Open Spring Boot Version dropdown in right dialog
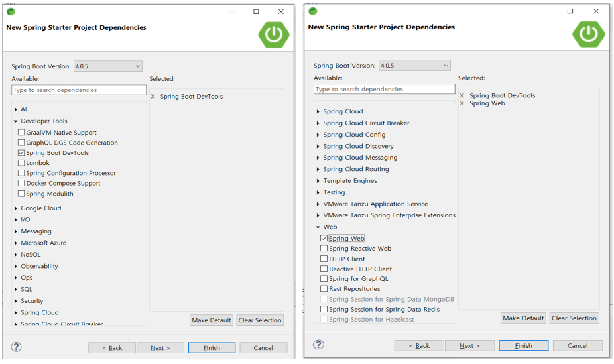 click(x=414, y=66)
